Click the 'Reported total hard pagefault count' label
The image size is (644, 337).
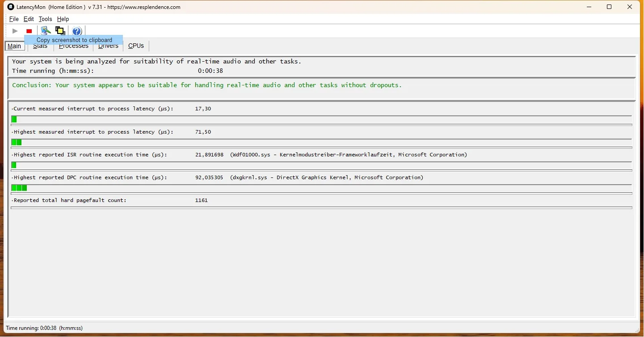[69, 201]
